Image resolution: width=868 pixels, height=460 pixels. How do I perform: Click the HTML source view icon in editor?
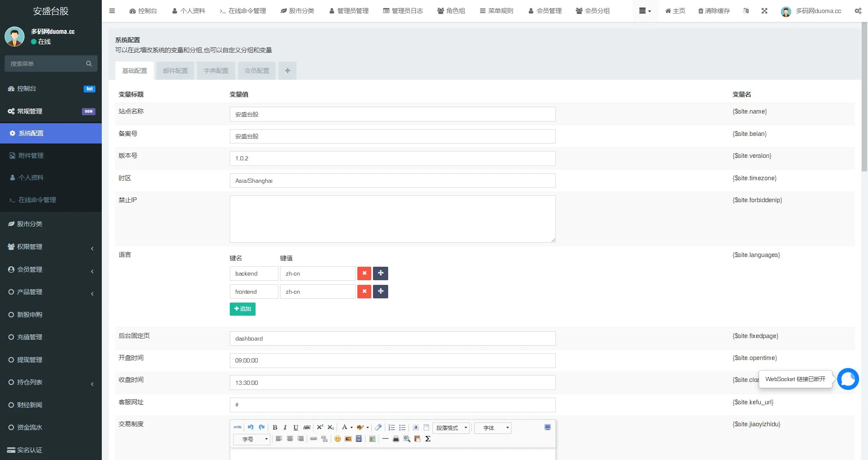tap(238, 428)
